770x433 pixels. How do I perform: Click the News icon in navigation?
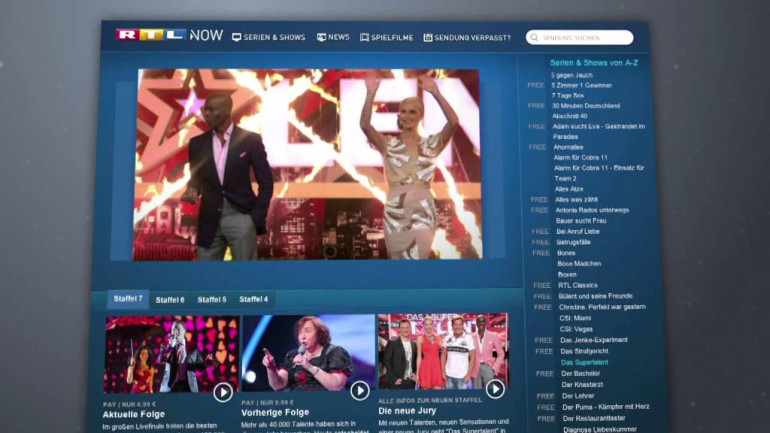click(x=321, y=37)
